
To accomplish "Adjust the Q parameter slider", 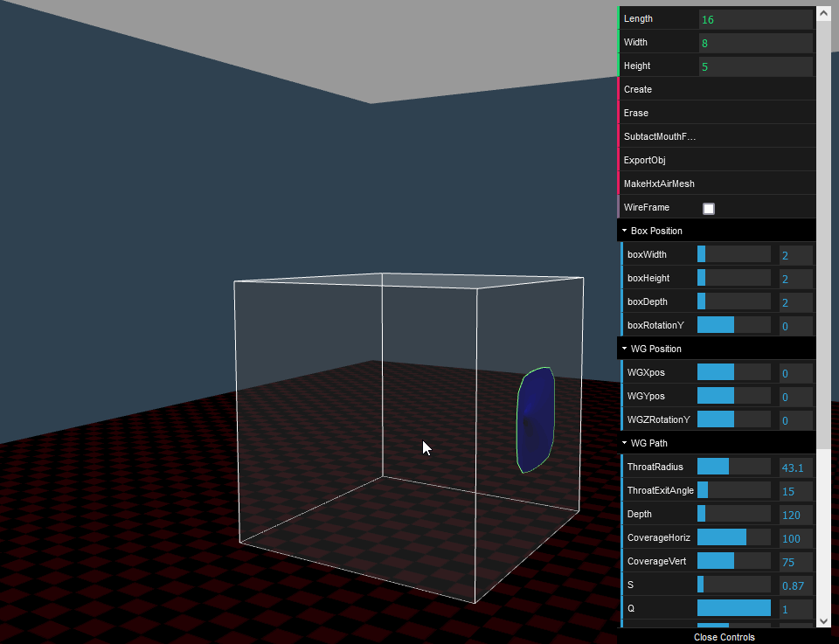I will click(733, 607).
